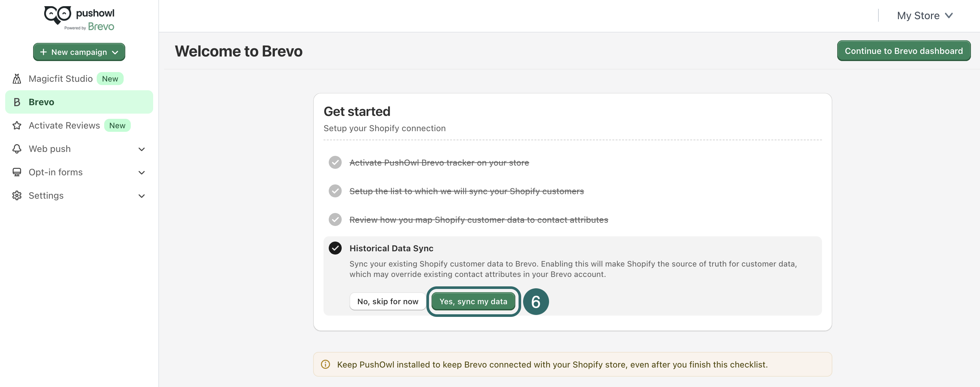This screenshot has height=387, width=980.
Task: Click the Web push bell icon
Action: pyautogui.click(x=17, y=149)
